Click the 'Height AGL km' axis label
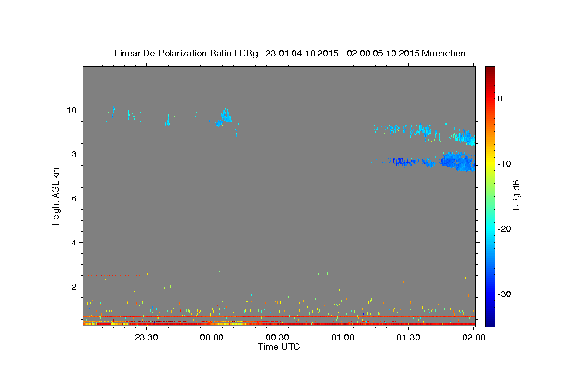 [56, 196]
